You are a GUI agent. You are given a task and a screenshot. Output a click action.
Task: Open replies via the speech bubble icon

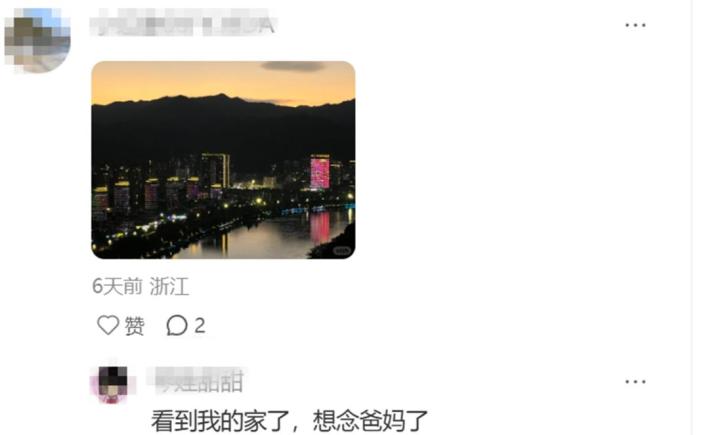tap(176, 325)
